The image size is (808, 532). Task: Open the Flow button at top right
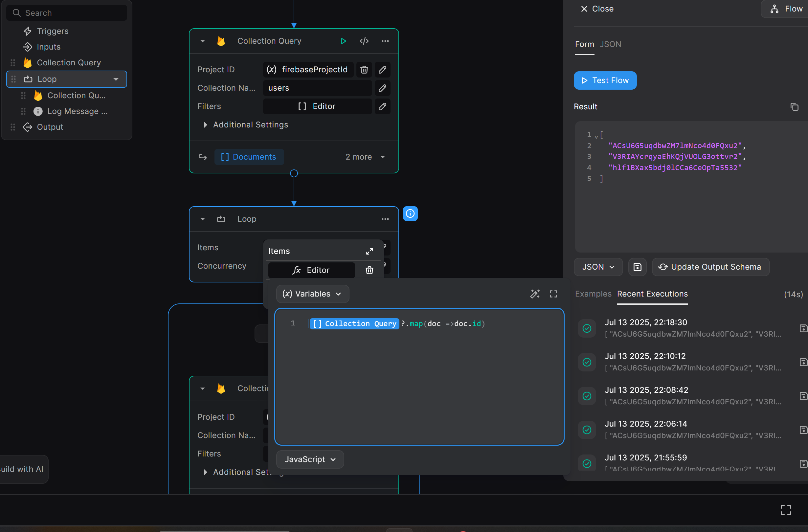pos(785,9)
